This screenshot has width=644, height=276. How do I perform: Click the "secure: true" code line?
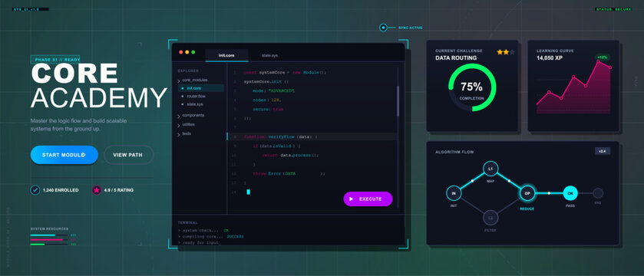click(268, 110)
